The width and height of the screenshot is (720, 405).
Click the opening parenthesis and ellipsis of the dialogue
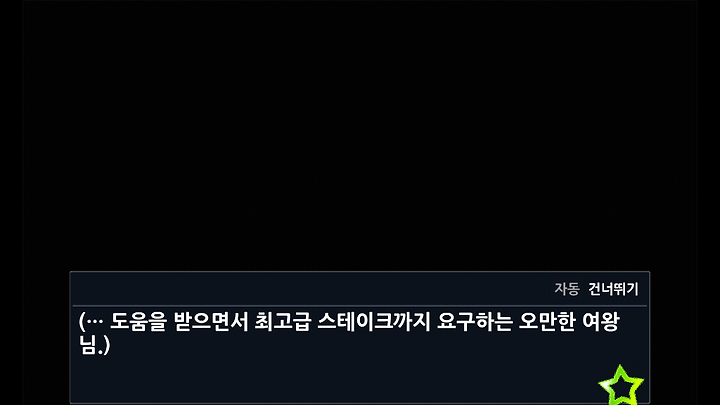point(91,321)
